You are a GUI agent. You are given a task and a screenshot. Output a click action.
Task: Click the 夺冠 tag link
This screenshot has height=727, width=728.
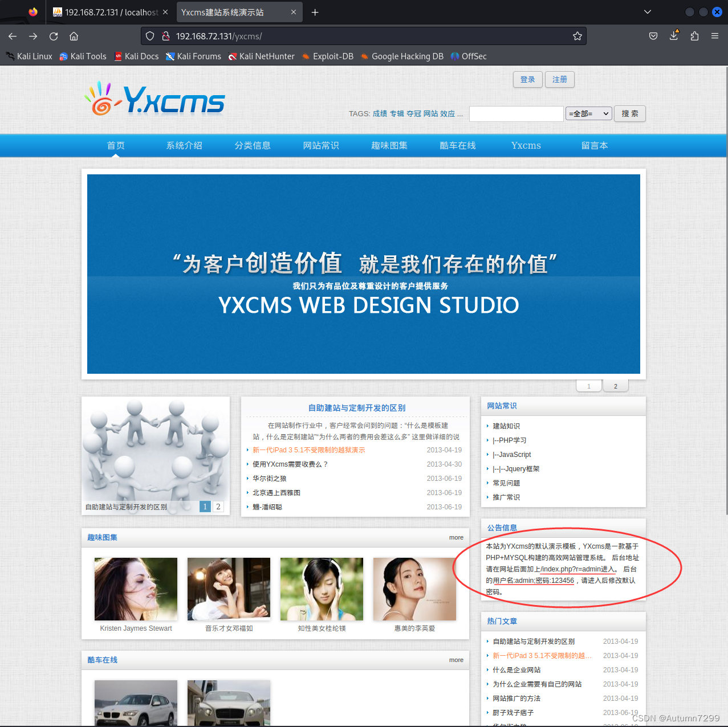tap(413, 113)
